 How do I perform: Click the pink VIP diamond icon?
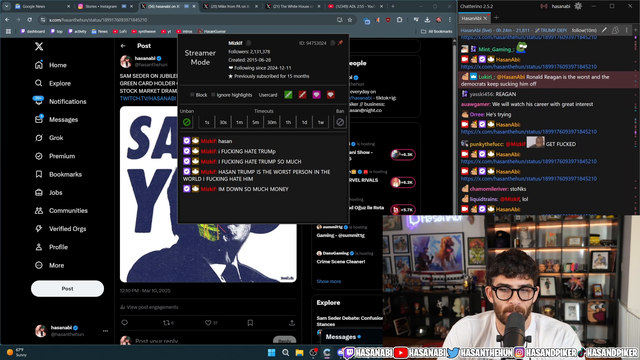coord(316,95)
